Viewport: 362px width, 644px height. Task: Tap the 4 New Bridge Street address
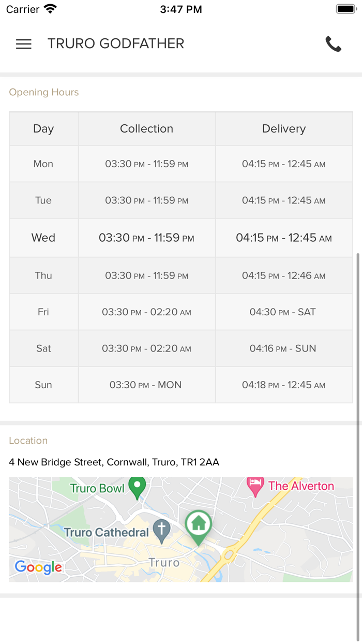tap(114, 462)
